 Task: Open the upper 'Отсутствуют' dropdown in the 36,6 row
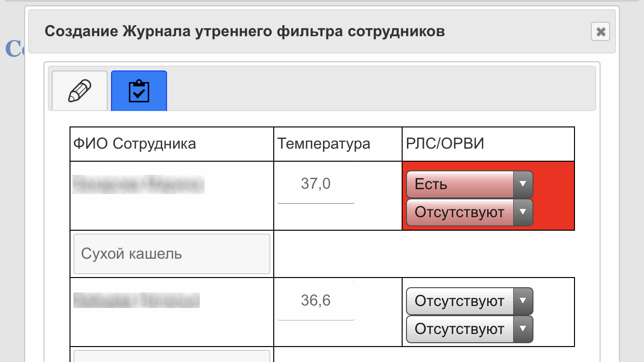470,301
